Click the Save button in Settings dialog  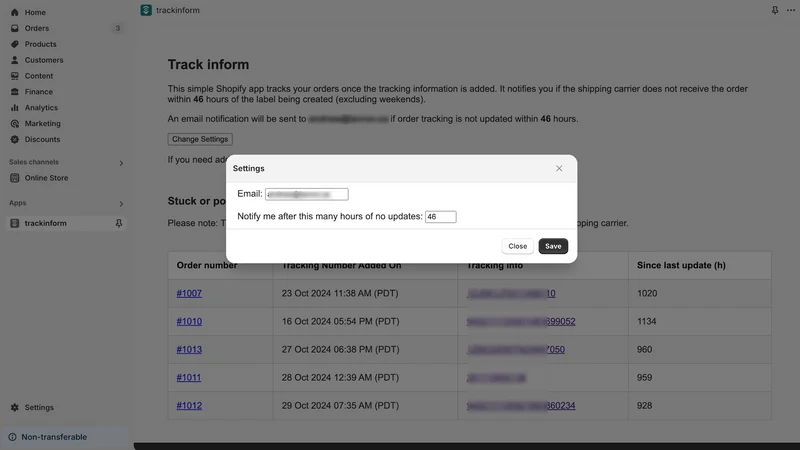pos(553,246)
